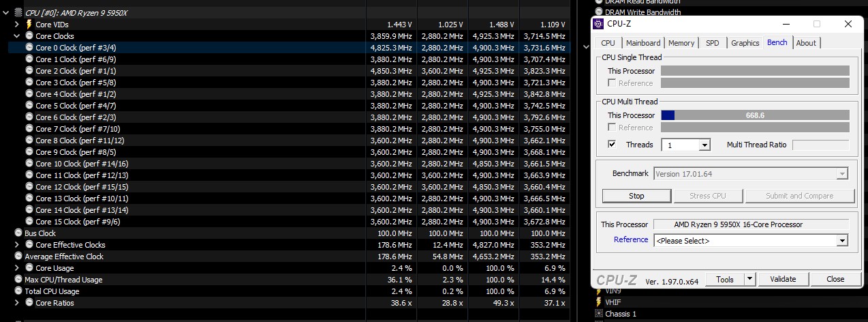
Task: Open the Benchmark version dropdown
Action: point(842,174)
